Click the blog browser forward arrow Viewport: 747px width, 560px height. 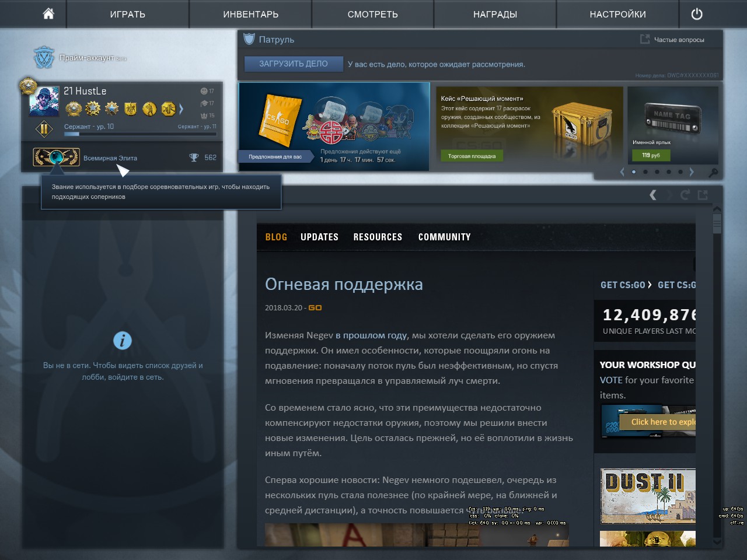(669, 195)
